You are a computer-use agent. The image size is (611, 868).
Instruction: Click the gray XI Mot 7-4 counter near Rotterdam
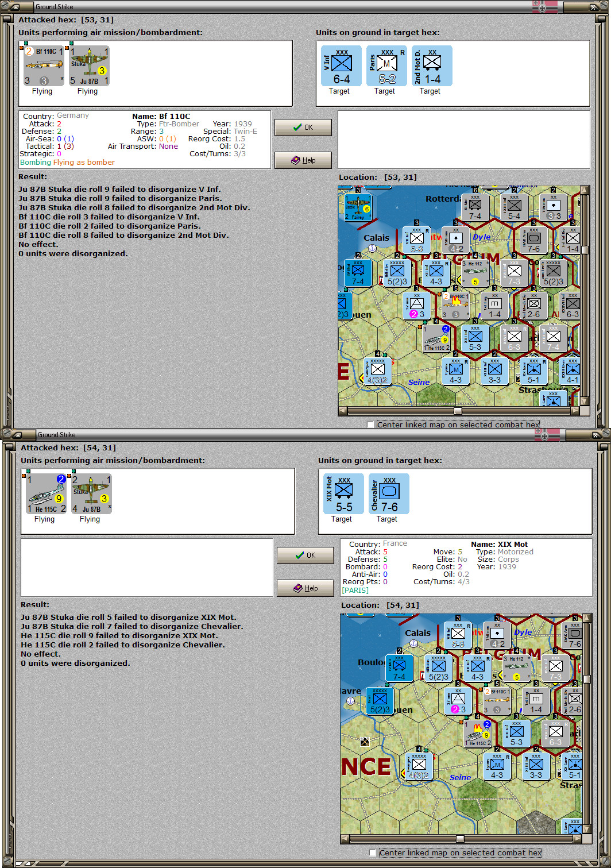click(x=475, y=208)
